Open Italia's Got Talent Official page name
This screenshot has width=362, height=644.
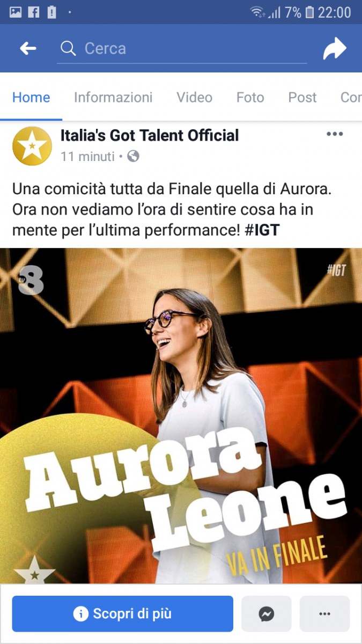(150, 135)
